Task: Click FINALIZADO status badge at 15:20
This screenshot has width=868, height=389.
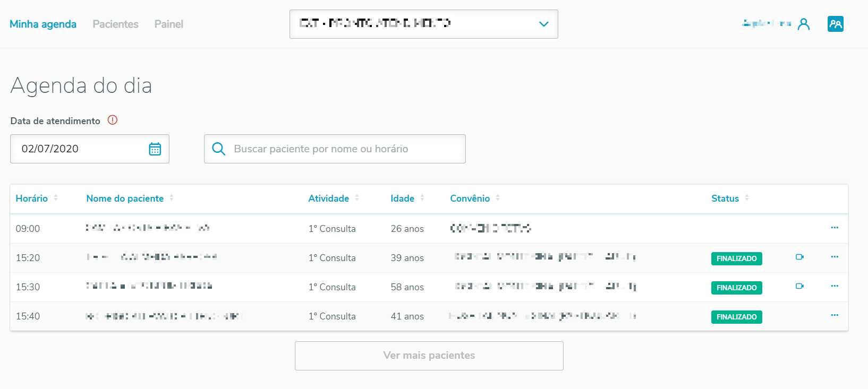Action: click(736, 258)
